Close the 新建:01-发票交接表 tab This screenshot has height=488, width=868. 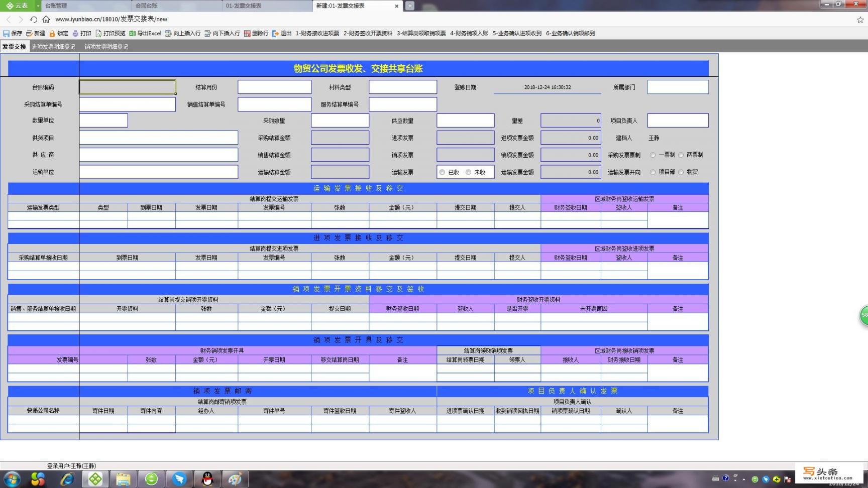click(397, 6)
